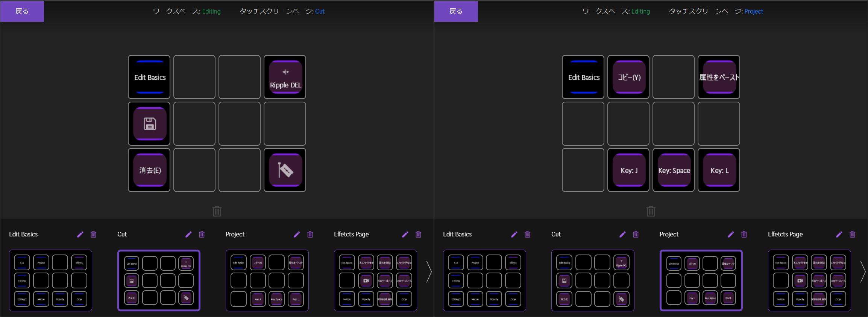The height and width of the screenshot is (317, 868).
Task: Open the Edit Basics folder key in right grid
Action: click(x=583, y=77)
